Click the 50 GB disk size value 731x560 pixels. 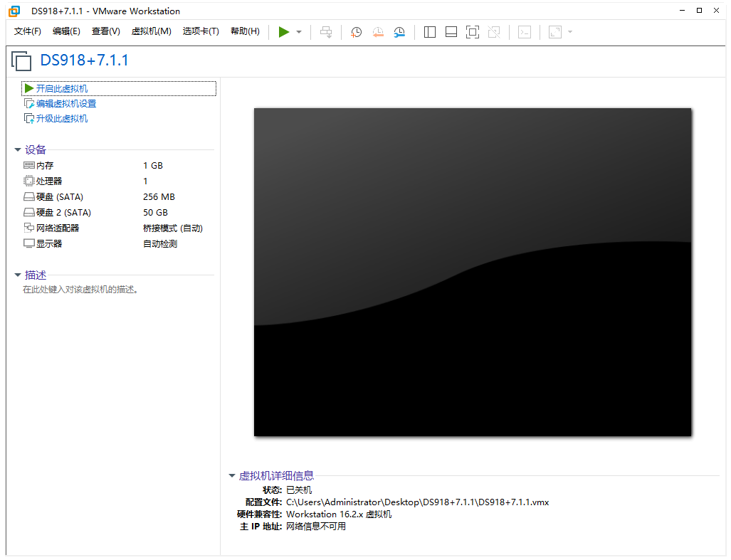pos(155,213)
